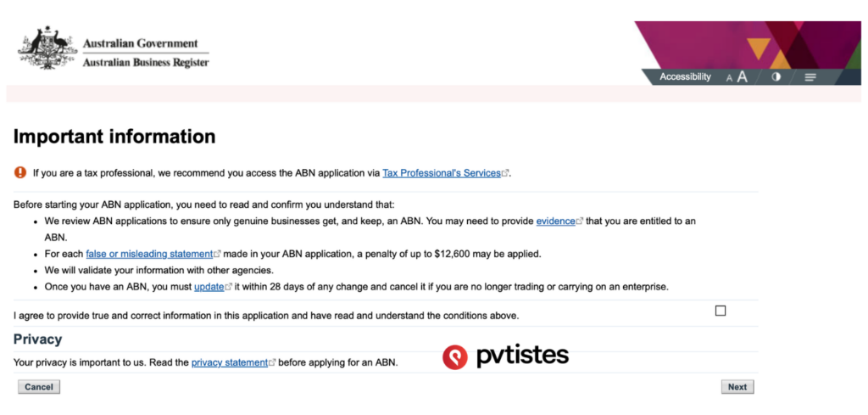Open the Tax Professional's Services link

click(x=441, y=173)
